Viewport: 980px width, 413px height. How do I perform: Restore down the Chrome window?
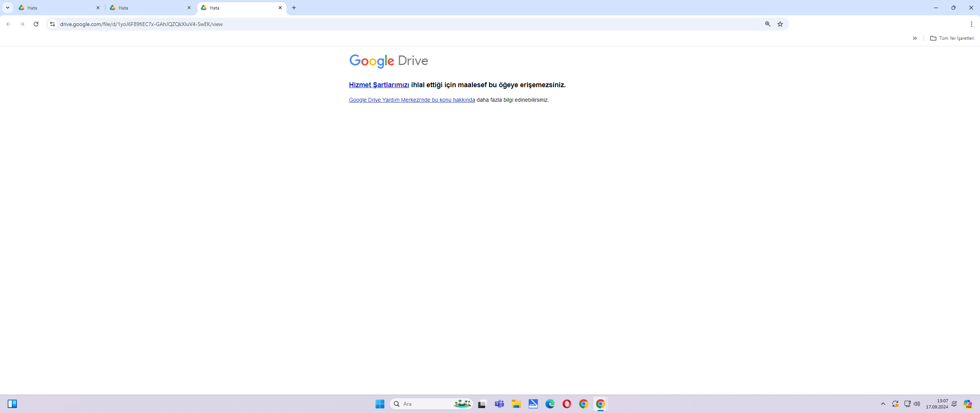(954, 8)
